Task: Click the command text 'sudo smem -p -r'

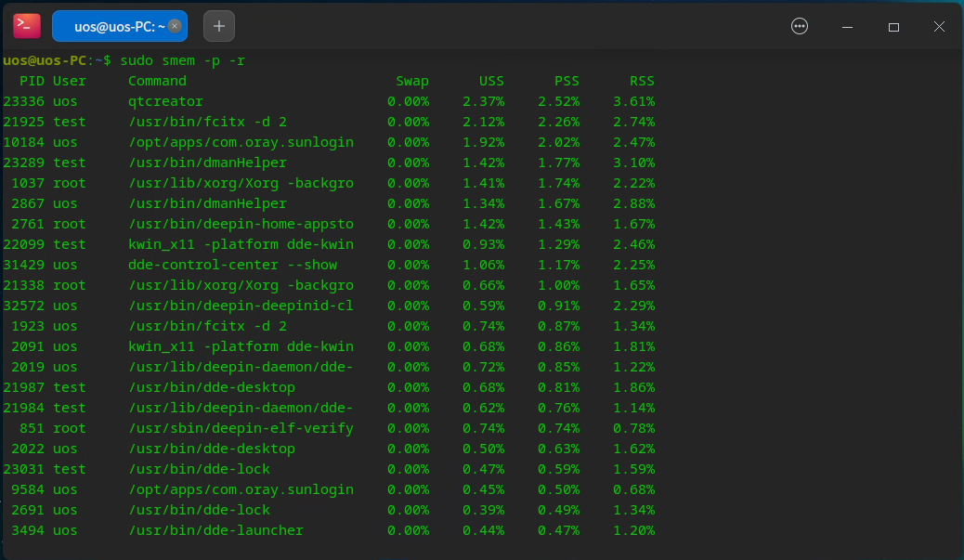Action: click(x=183, y=60)
